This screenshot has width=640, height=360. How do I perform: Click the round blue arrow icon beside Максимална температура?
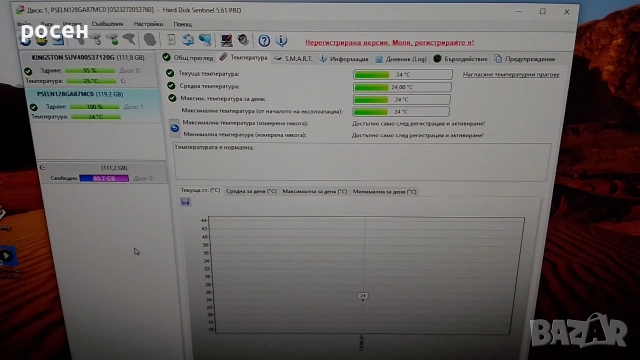pos(174,128)
